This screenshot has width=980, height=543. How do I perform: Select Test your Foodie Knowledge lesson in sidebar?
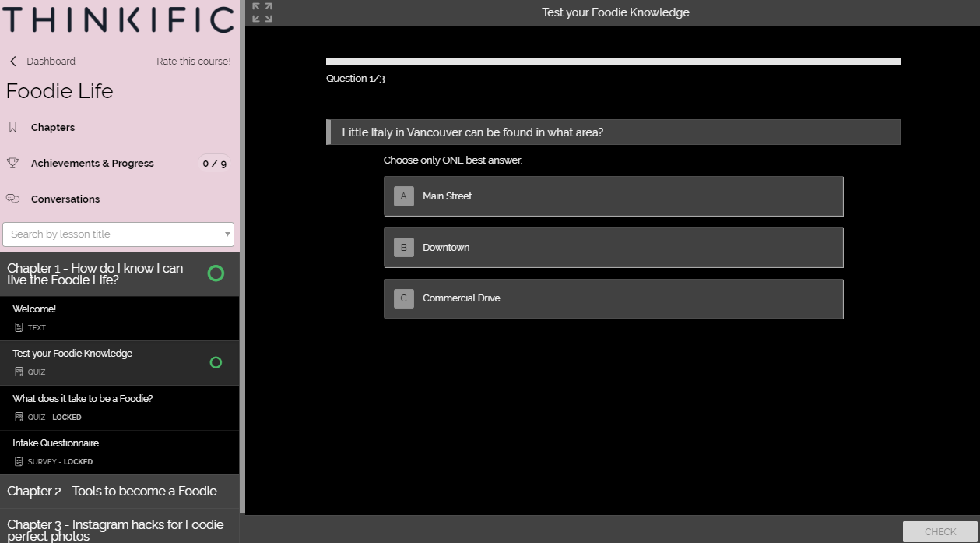click(120, 363)
